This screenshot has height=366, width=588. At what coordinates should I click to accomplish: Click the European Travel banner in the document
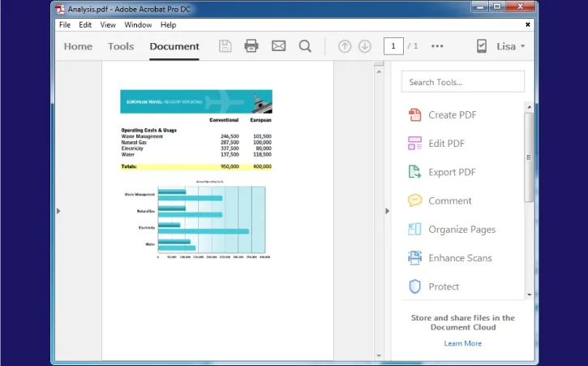[x=196, y=101]
